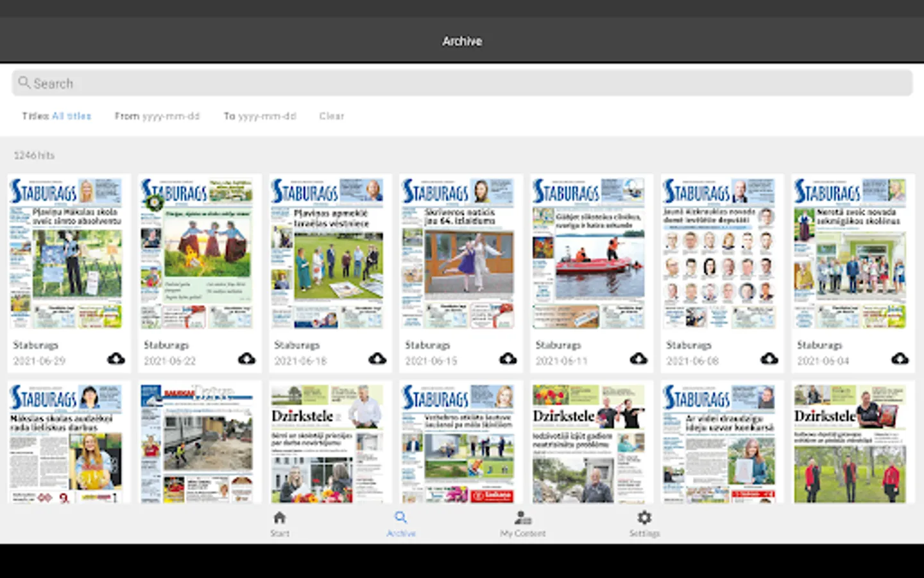Screen dimensions: 924x578
Task: Open Staburags cover dated 2021-06-18
Action: pos(327,254)
